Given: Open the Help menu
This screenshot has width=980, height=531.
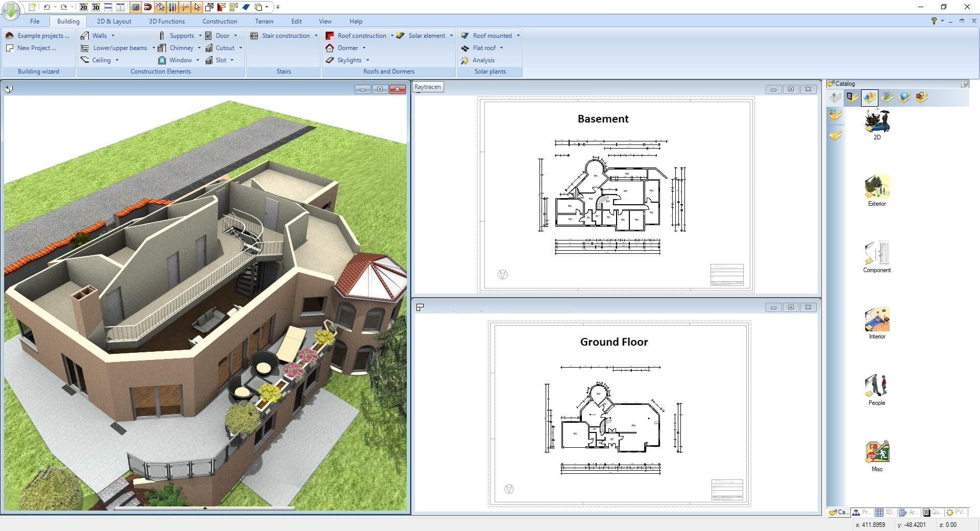Looking at the screenshot, I should click(x=356, y=21).
